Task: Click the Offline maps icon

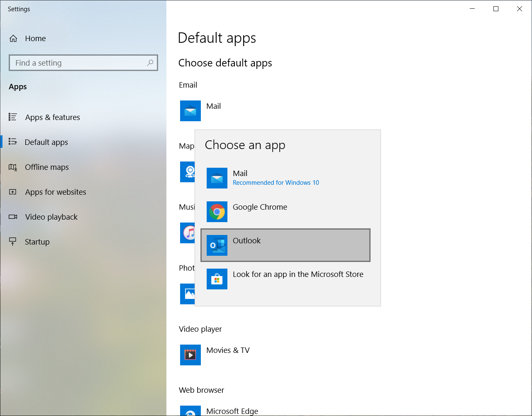Action: [x=13, y=167]
